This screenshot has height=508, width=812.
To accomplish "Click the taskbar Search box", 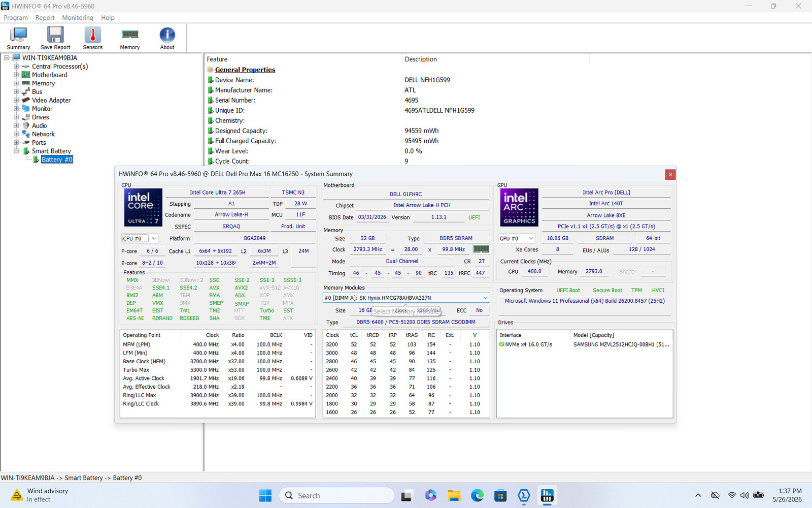I will pyautogui.click(x=336, y=496).
